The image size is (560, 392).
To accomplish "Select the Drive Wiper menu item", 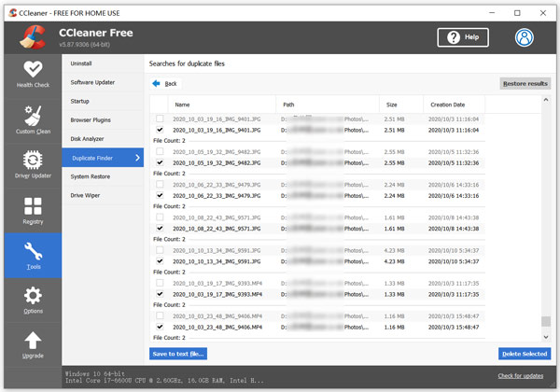I will (x=85, y=195).
